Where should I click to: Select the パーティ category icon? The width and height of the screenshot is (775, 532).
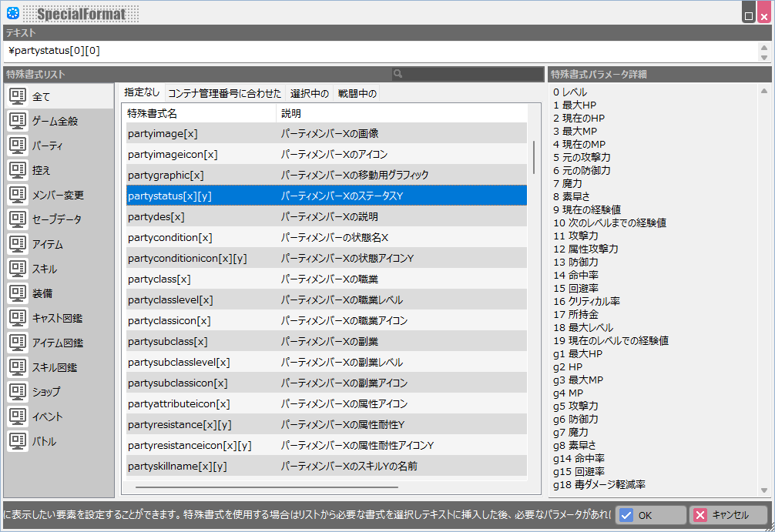[18, 146]
